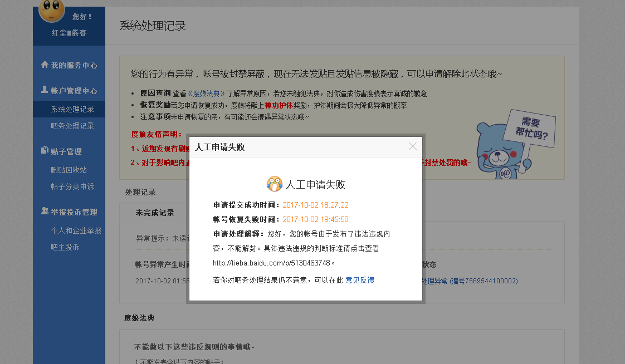Image resolution: width=625 pixels, height=364 pixels.
Task: Open the 处理异常 record number link
Action: point(469,281)
